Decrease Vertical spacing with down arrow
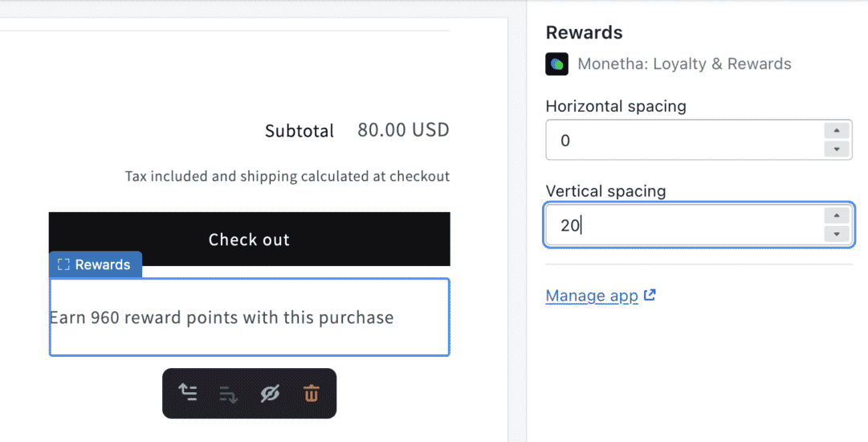The image size is (868, 442). [x=837, y=235]
